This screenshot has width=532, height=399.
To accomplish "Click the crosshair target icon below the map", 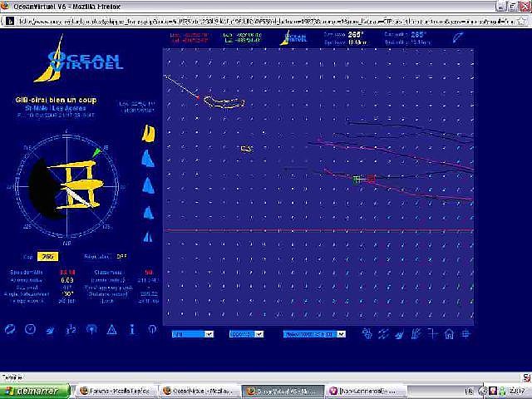I will (465, 334).
